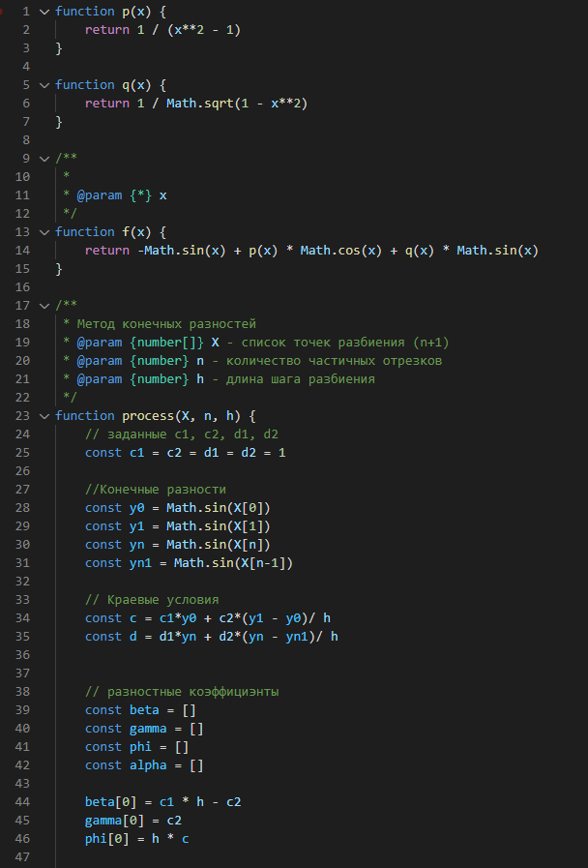Place cursor on 'x**2 - 1' expression

[x=203, y=30]
